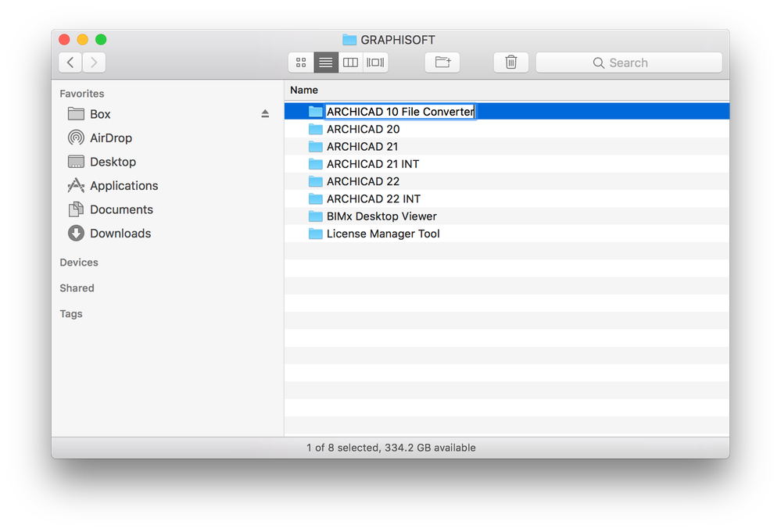Viewport: 781px width, 532px height.
Task: Click the GRAPHISOFT title folder icon
Action: [349, 39]
